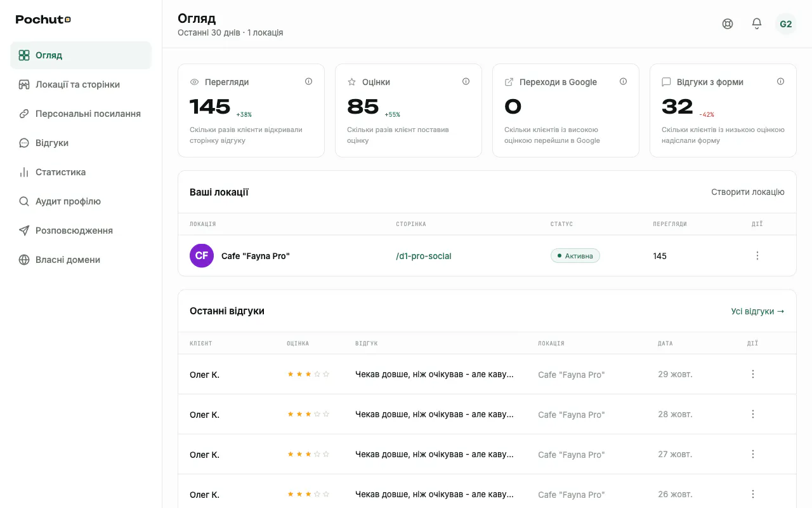Show info tooltip for Оцінки card
Viewport: 812px width, 508px height.
coord(466,81)
